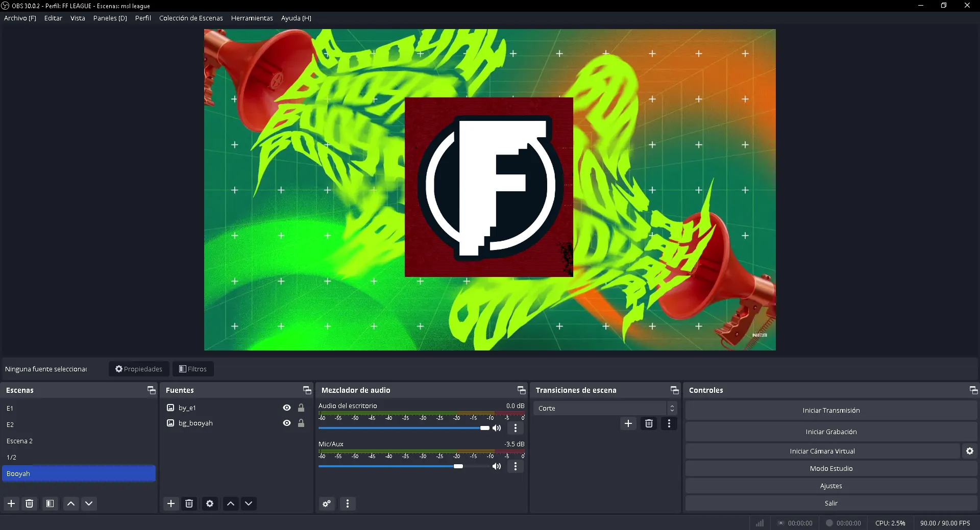Open scene filters icon in Escenas toolbar
The width and height of the screenshot is (980, 530).
click(50, 503)
